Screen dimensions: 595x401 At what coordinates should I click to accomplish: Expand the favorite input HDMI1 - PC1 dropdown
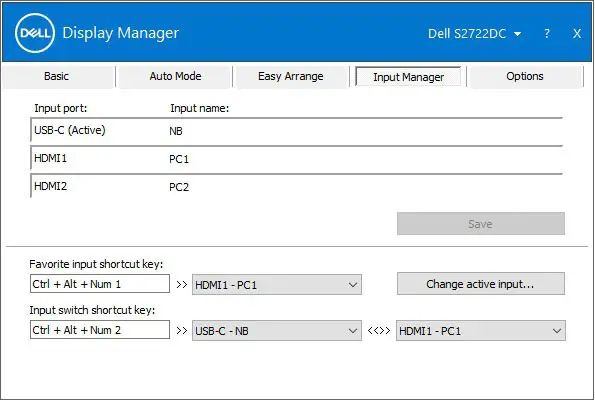[277, 285]
